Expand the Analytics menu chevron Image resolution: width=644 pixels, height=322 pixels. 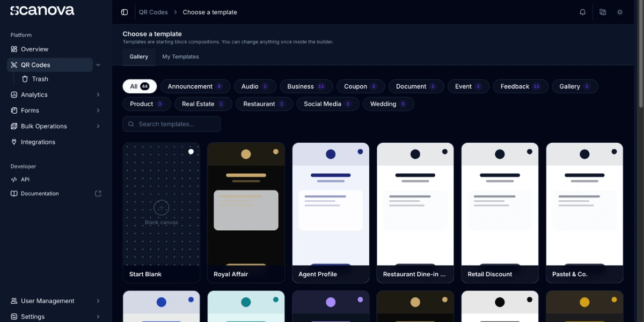click(98, 94)
